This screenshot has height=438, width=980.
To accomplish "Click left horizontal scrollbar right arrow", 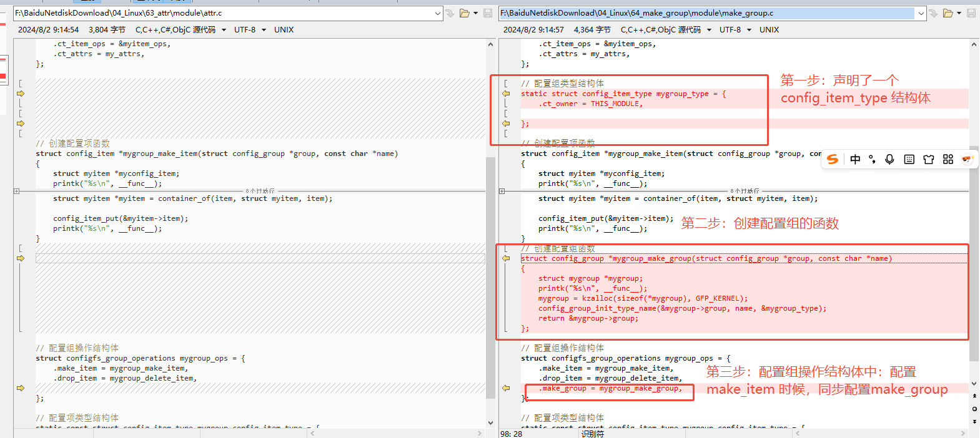I will 480,432.
